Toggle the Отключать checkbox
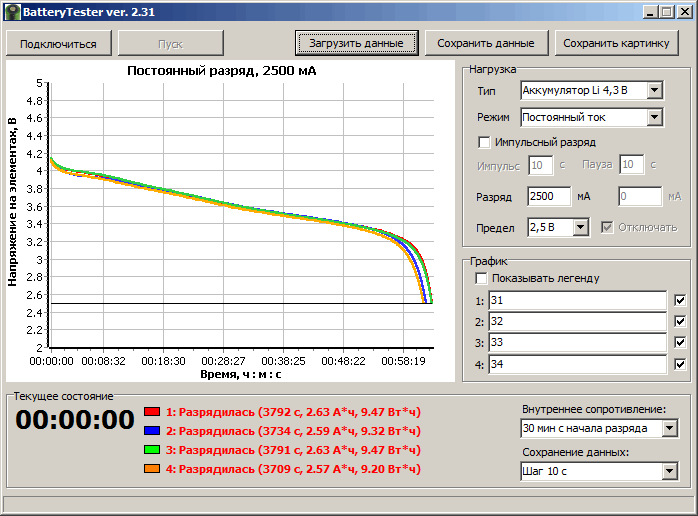 click(x=606, y=228)
